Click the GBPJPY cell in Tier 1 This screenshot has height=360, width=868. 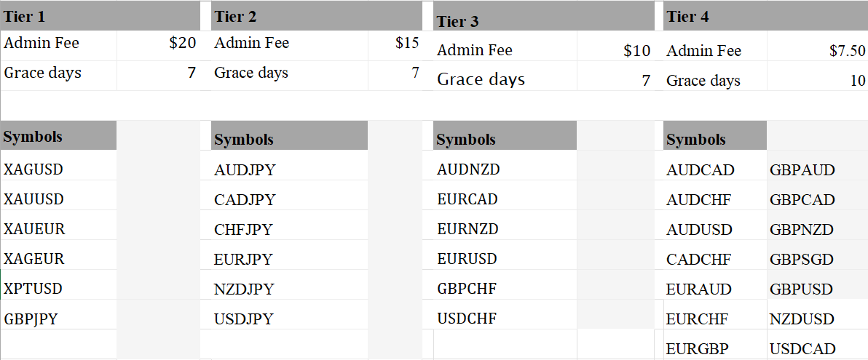tap(31, 319)
